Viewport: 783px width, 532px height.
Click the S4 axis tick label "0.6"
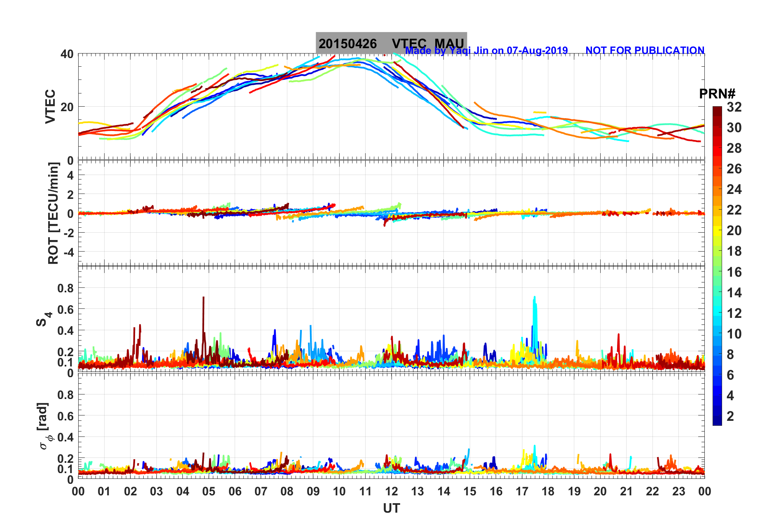(x=65, y=310)
